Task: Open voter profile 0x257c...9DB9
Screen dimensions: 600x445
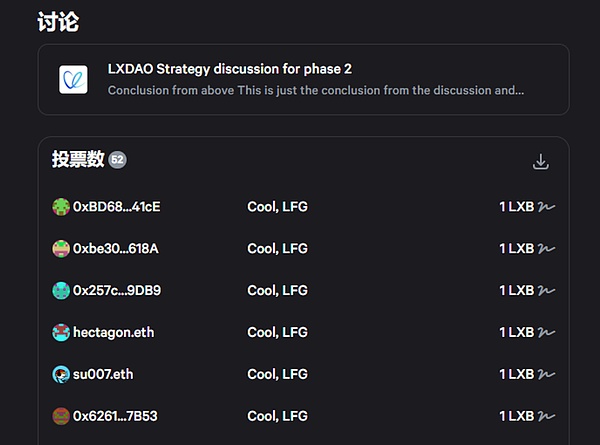Action: point(117,291)
